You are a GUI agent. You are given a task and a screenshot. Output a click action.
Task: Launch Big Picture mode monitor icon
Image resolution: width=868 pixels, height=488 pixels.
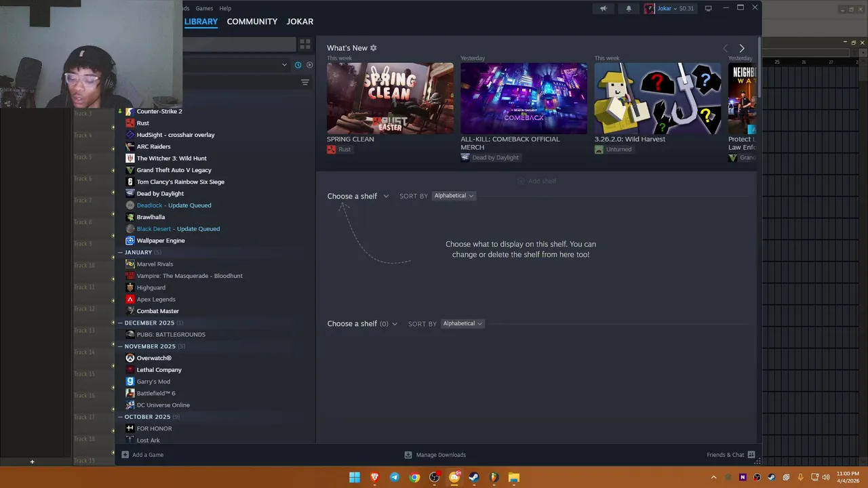tap(708, 8)
